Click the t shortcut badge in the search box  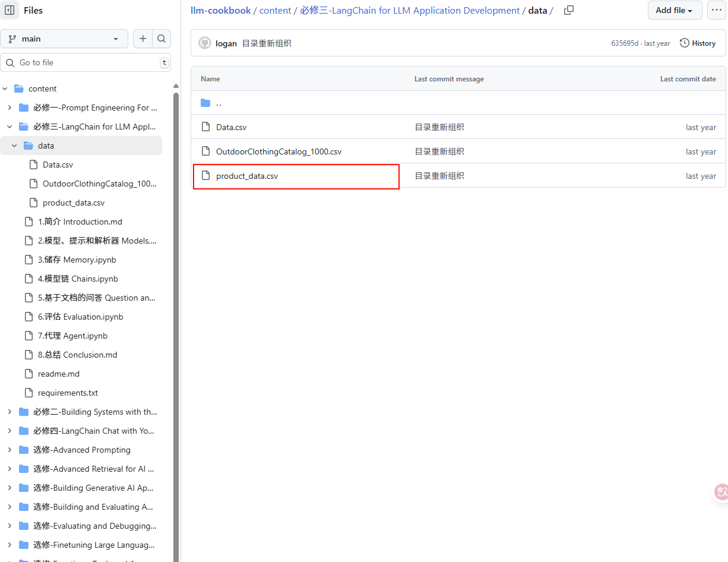click(164, 62)
